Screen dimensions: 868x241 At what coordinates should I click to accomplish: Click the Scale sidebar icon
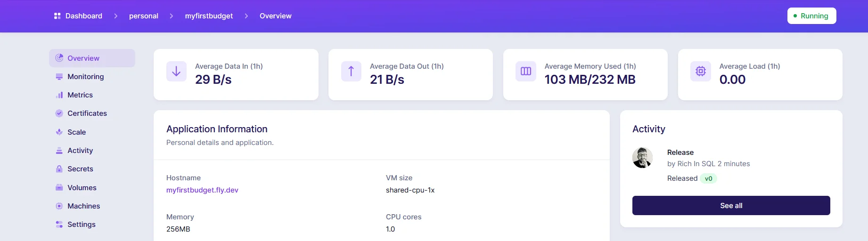click(59, 132)
